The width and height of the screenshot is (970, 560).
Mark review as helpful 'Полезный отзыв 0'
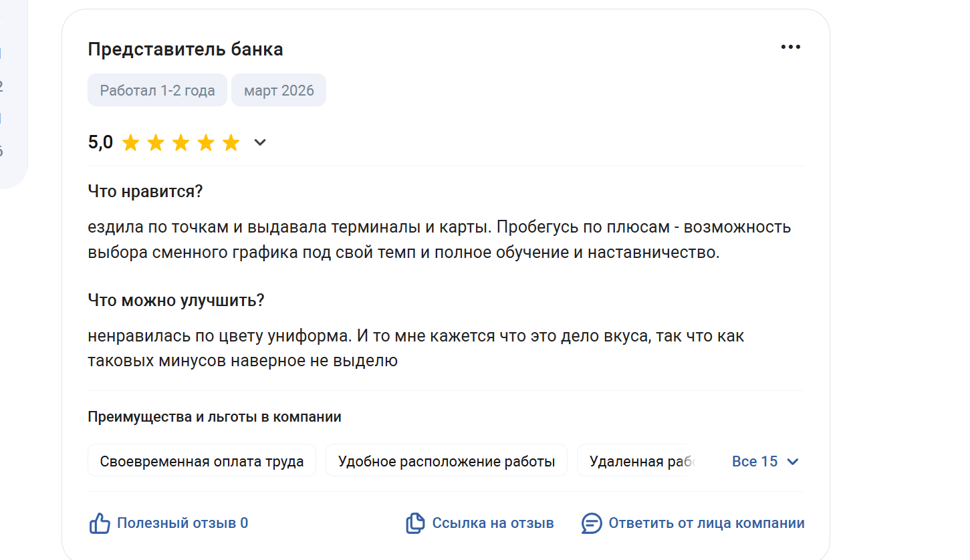[x=182, y=523]
